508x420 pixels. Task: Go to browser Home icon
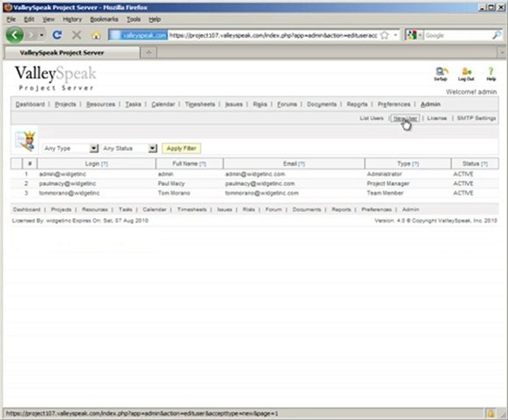(96, 35)
